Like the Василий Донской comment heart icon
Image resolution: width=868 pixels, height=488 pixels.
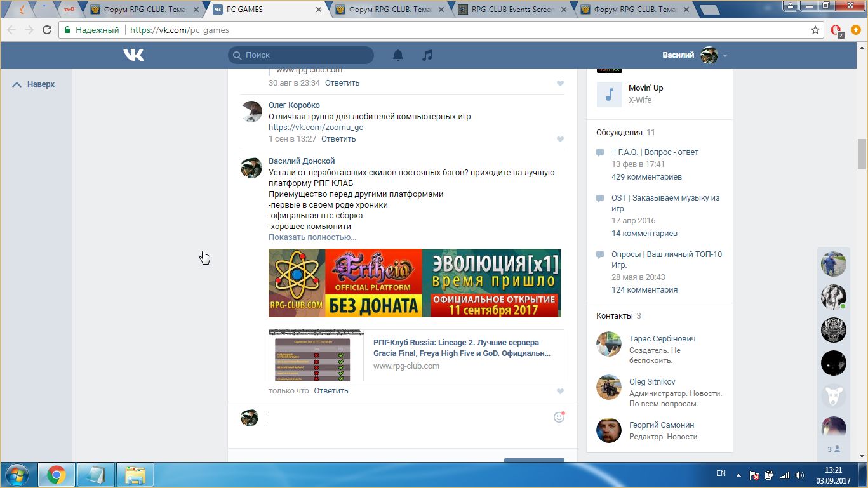click(560, 392)
